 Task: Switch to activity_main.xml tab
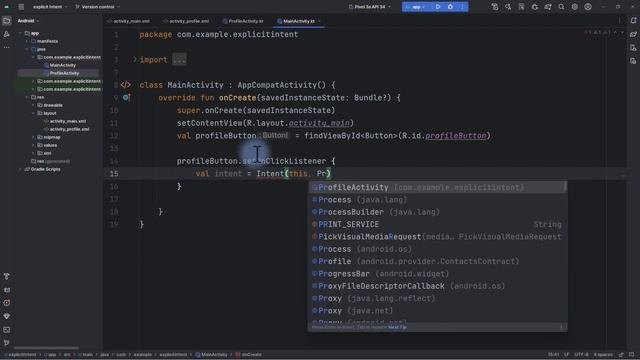[x=128, y=21]
